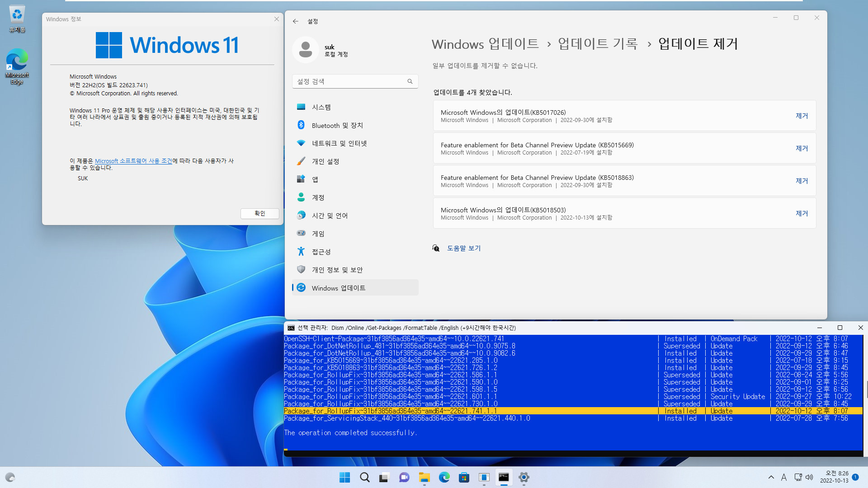Click version text 22H2 build 22623.741

click(x=108, y=85)
